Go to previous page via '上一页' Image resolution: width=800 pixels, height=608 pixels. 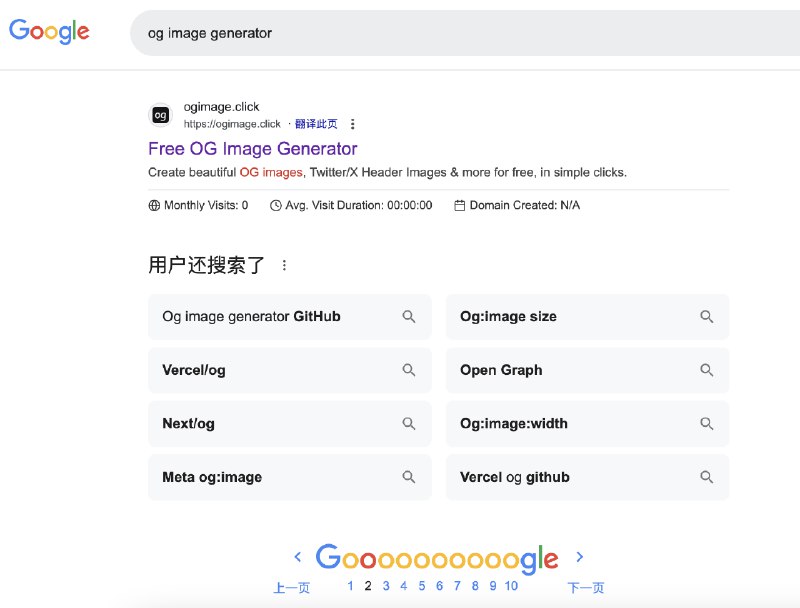point(292,588)
